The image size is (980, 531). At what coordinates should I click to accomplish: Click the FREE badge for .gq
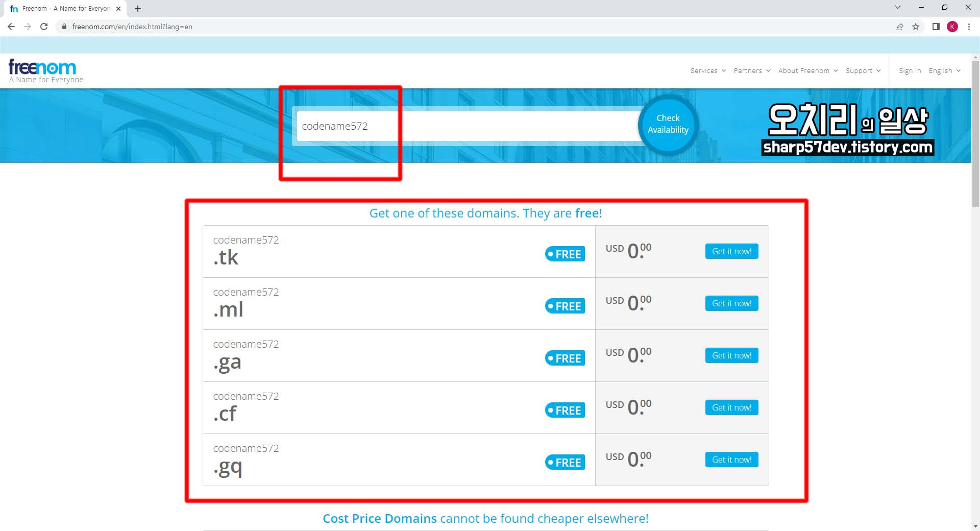pos(565,462)
